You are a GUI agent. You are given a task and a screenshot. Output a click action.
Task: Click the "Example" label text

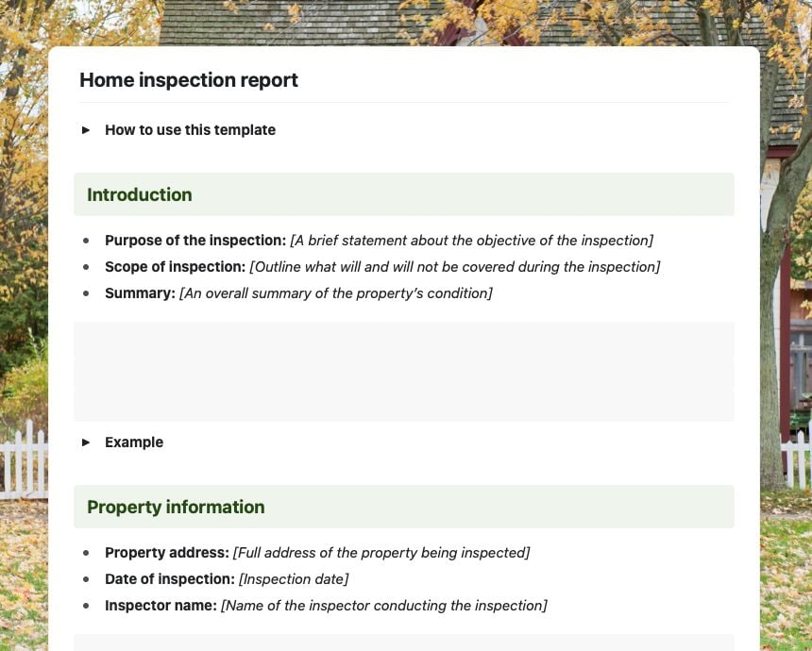pyautogui.click(x=134, y=442)
